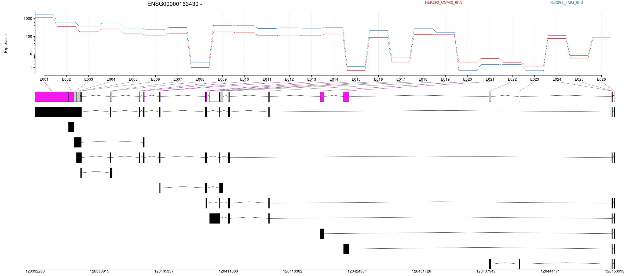Select the large magenta E001 exon block
The height and width of the screenshot is (276, 644).
(x=52, y=97)
